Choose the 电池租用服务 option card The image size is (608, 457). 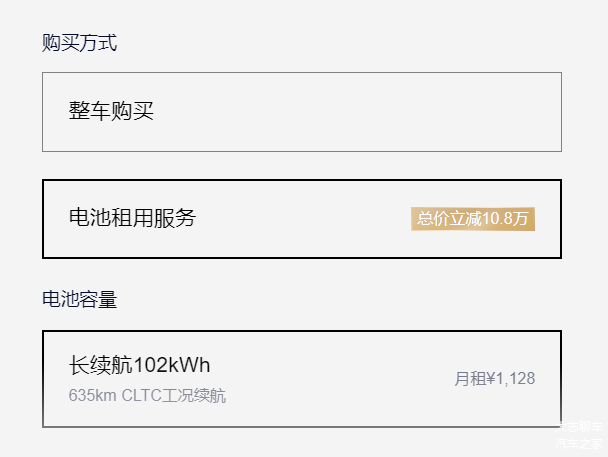pos(301,219)
